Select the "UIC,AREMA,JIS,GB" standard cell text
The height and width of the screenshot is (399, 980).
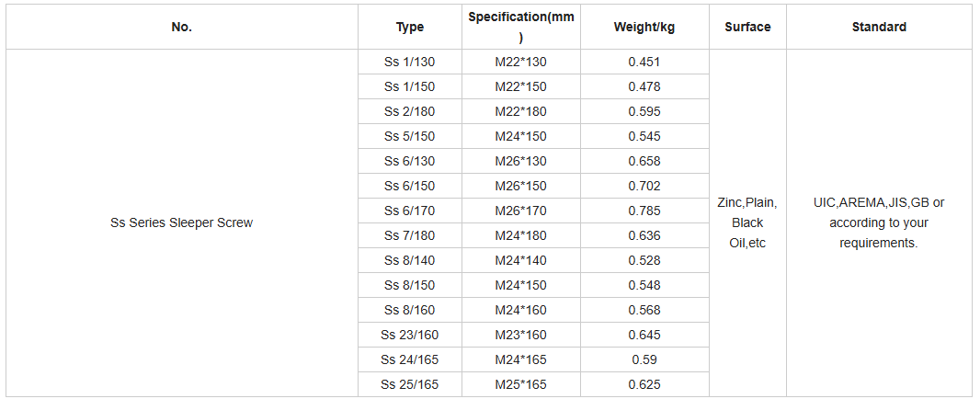(878, 202)
